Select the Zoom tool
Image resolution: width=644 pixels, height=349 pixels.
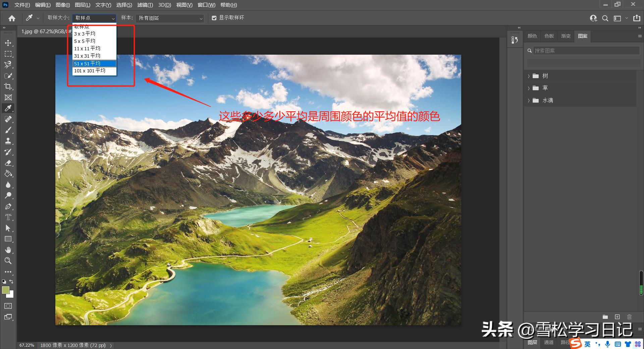tap(8, 261)
